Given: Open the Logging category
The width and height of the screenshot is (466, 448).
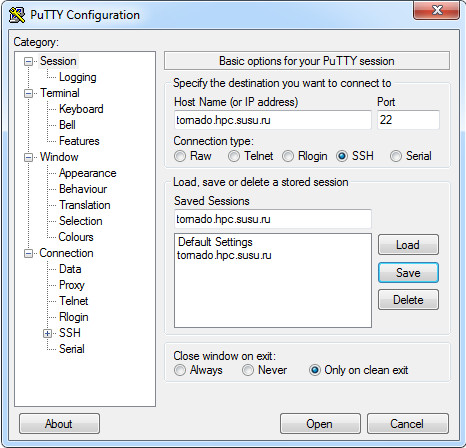Looking at the screenshot, I should point(78,77).
